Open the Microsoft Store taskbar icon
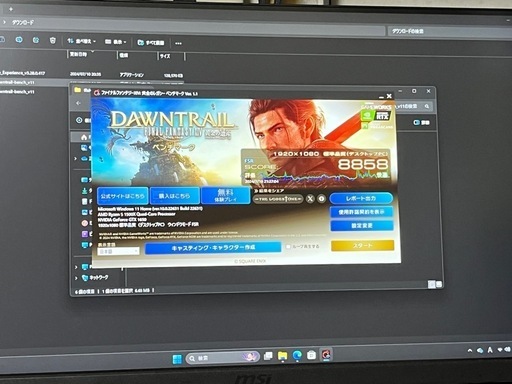This screenshot has height=384, width=512. (311, 355)
